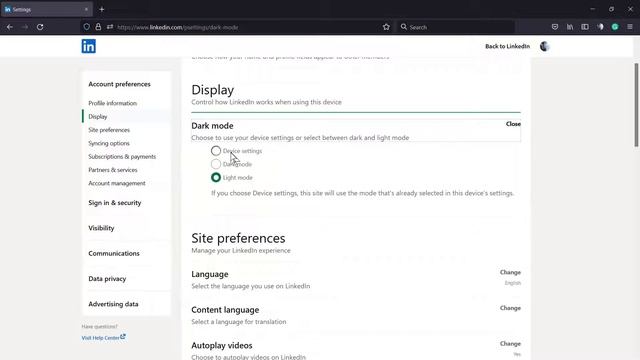The image size is (640, 360).
Task: Toggle the sidebar view icon
Action: point(585,27)
